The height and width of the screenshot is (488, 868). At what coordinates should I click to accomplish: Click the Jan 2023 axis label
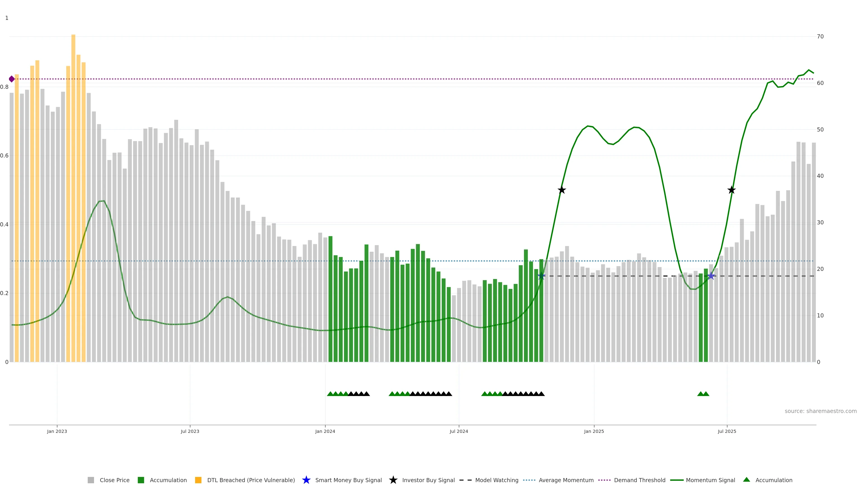pyautogui.click(x=57, y=431)
